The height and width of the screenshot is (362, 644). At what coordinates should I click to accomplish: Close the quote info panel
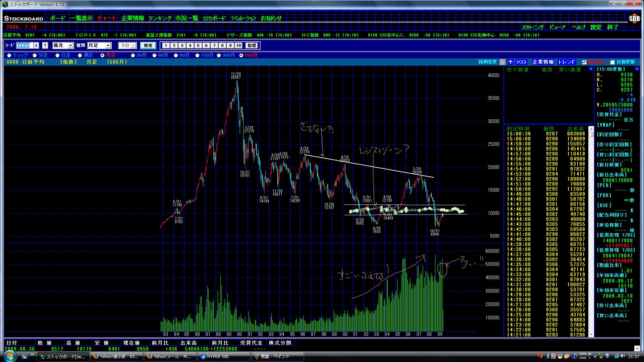click(x=637, y=69)
